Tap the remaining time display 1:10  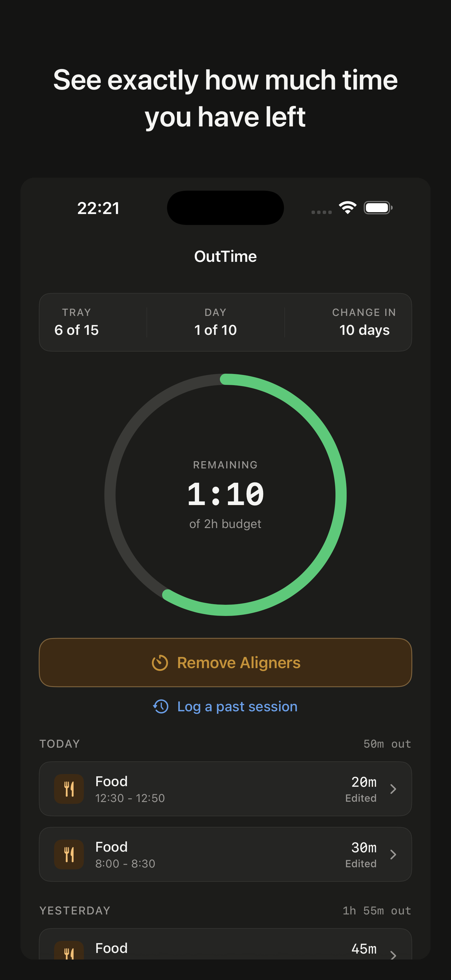[x=225, y=493]
